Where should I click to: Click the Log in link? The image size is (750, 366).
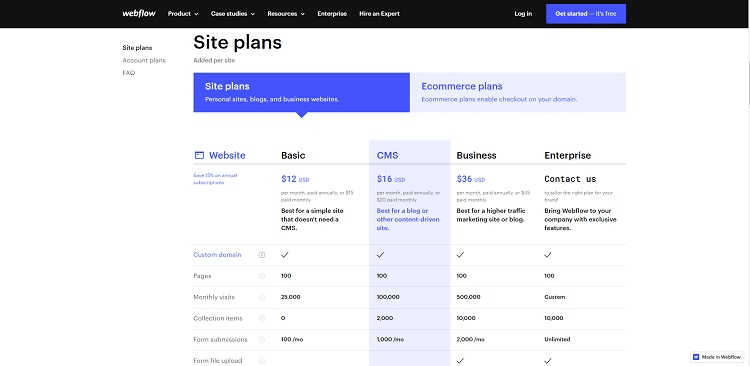(x=523, y=14)
